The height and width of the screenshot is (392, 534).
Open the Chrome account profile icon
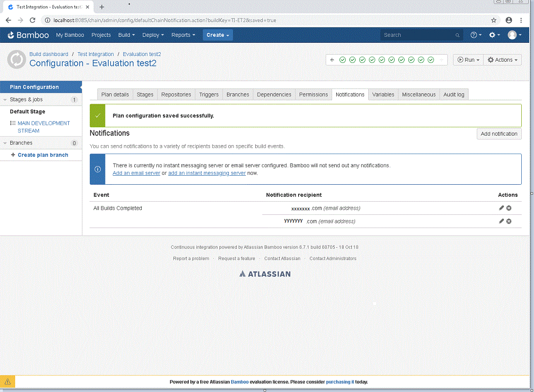(x=509, y=20)
